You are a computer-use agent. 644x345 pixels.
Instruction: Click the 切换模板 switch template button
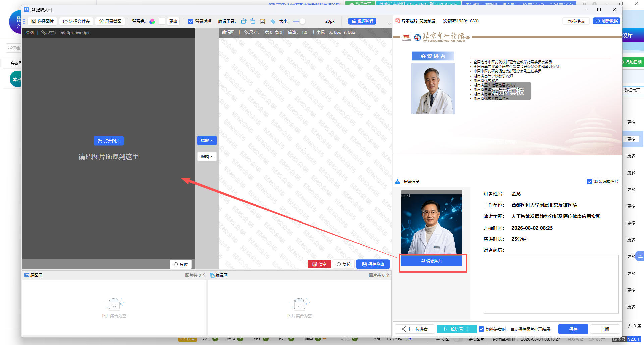pos(576,21)
